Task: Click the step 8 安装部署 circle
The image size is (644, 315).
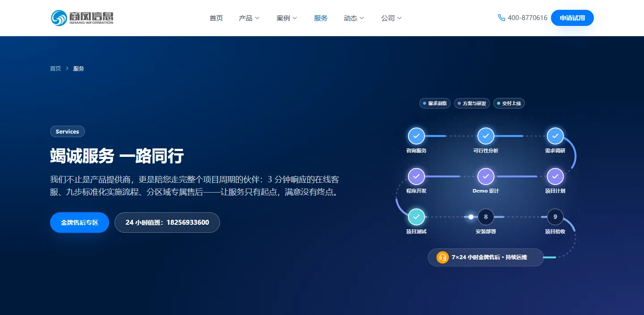Action: click(x=486, y=217)
